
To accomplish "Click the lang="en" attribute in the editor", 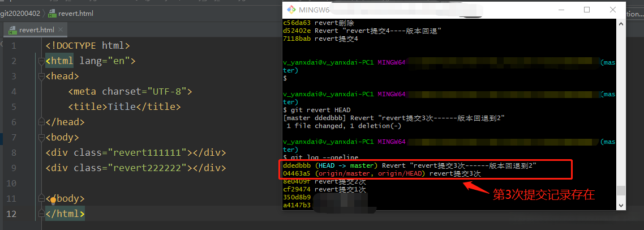I will point(104,61).
